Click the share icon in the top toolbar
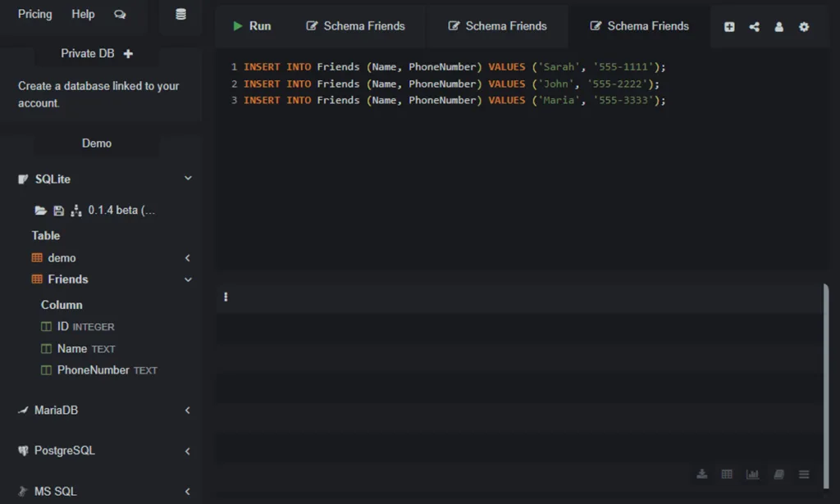 click(x=754, y=26)
